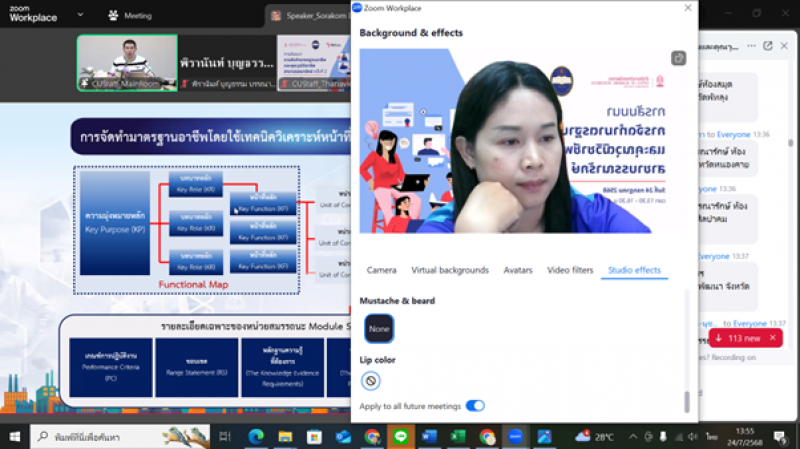Select the no lip color option
This screenshot has width=800, height=449.
point(370,381)
